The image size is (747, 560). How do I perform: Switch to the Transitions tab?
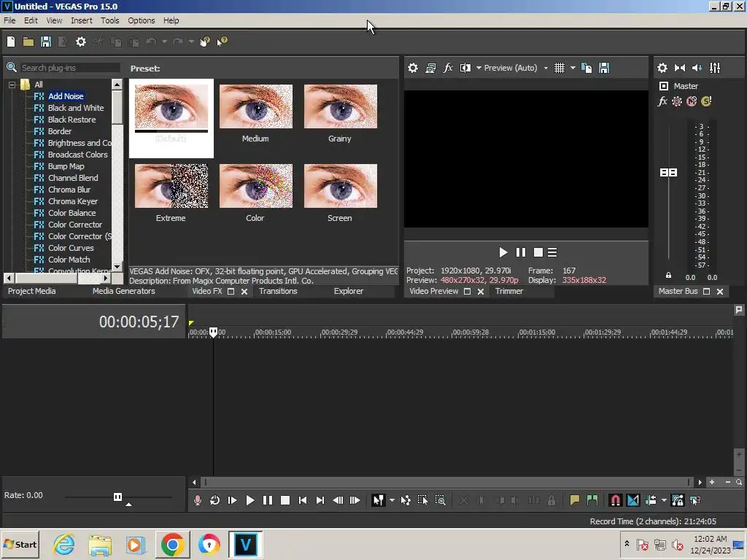pyautogui.click(x=278, y=291)
